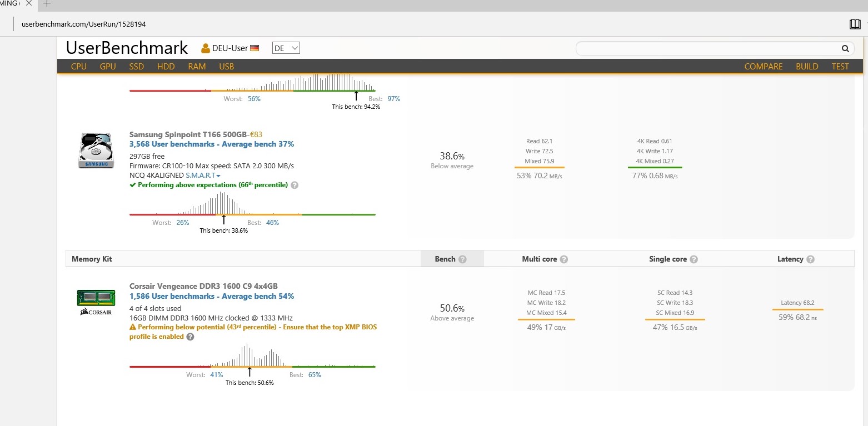
Task: Click the memory 50.6% bench score
Action: coord(452,309)
